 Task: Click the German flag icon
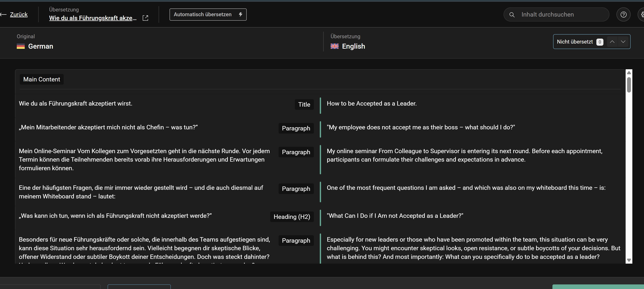(21, 47)
